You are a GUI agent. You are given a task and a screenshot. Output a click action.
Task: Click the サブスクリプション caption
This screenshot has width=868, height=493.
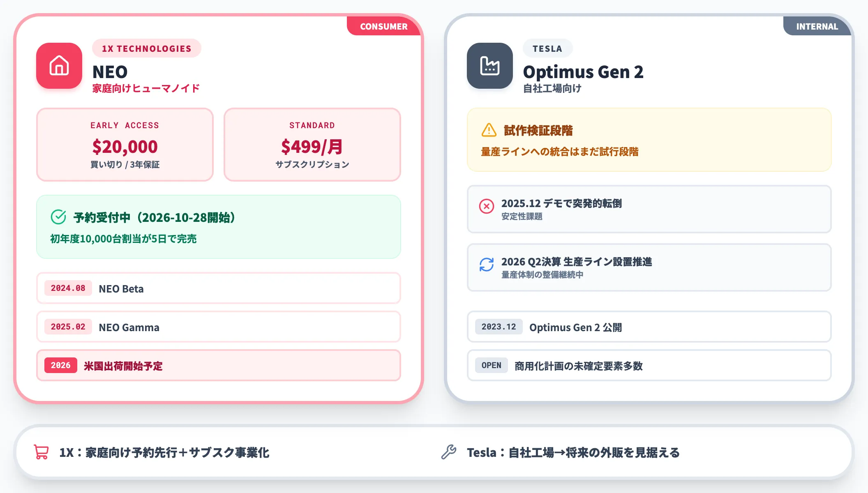pyautogui.click(x=312, y=164)
